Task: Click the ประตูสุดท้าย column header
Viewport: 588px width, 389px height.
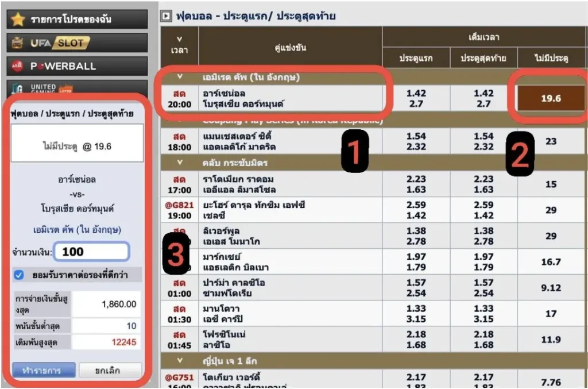Action: point(483,58)
